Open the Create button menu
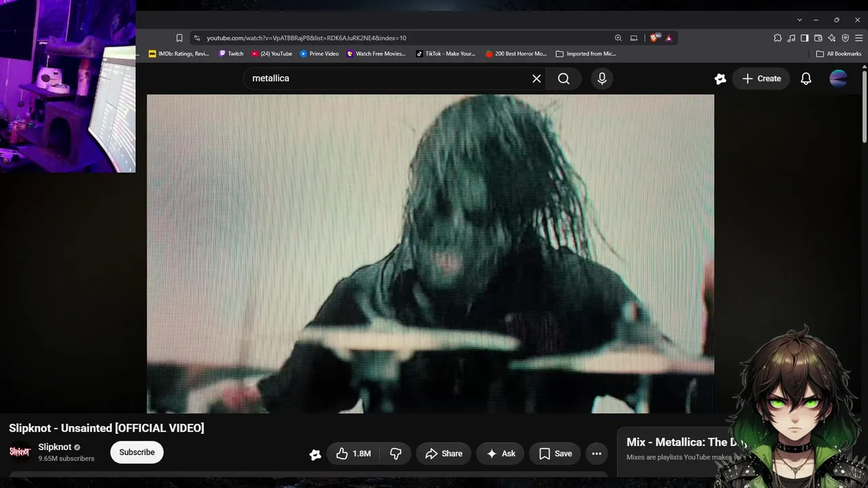868x488 pixels. click(x=762, y=79)
